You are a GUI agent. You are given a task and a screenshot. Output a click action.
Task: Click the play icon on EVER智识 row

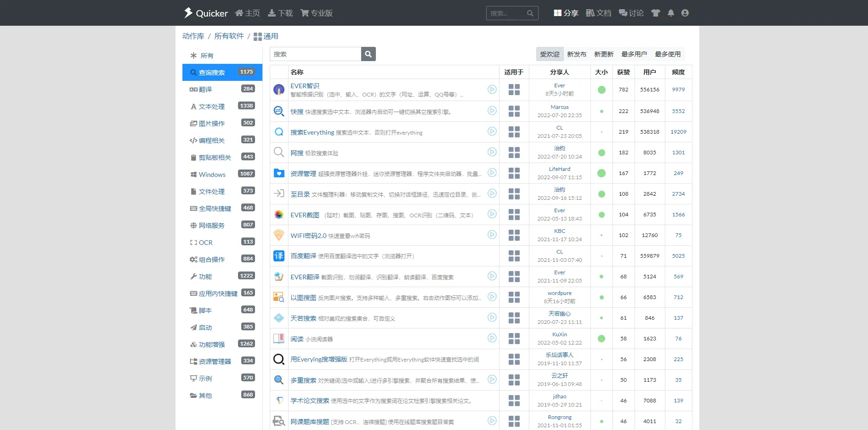(x=492, y=90)
